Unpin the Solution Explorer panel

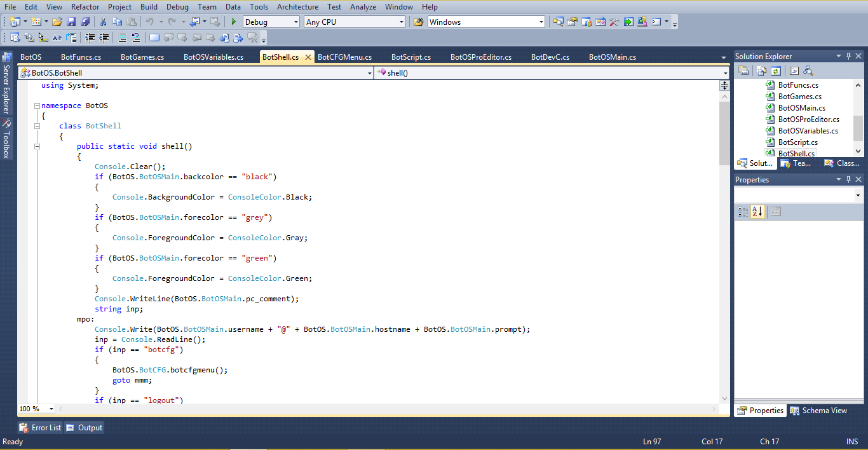click(849, 55)
